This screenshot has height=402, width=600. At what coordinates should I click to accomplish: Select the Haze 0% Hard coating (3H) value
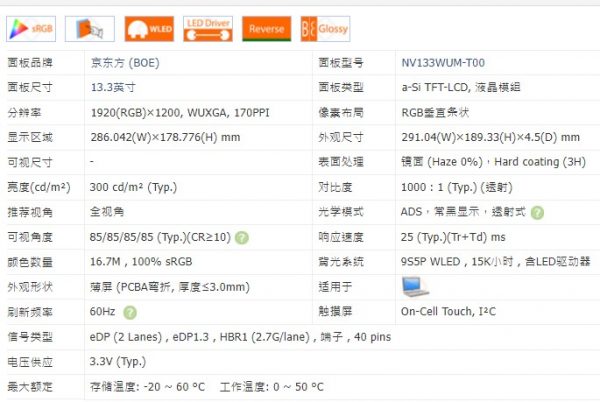[494, 162]
